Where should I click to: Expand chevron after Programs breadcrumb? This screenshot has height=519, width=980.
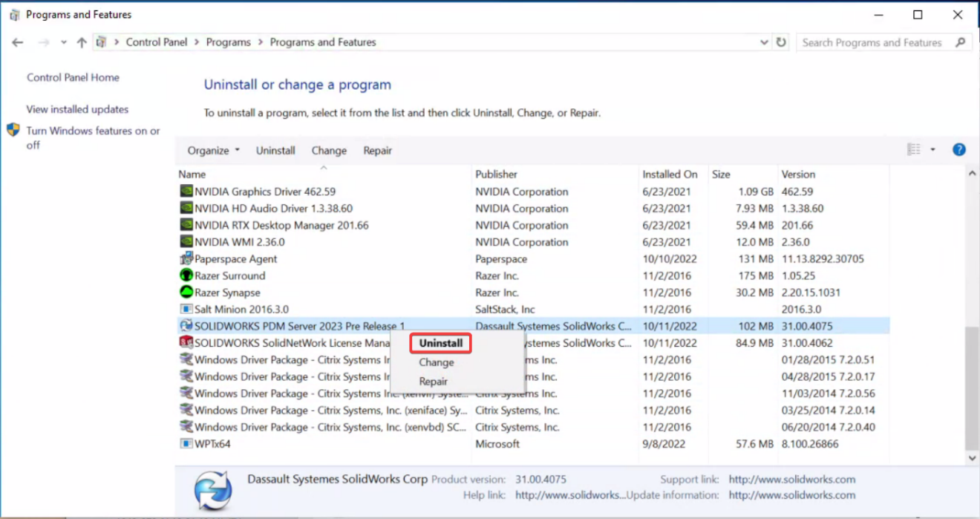tap(261, 42)
